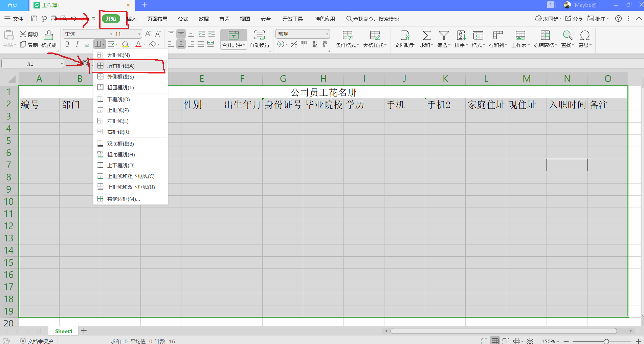Click the eye protection mode icon in status bar
This screenshot has width=644, height=344.
click(530, 341)
